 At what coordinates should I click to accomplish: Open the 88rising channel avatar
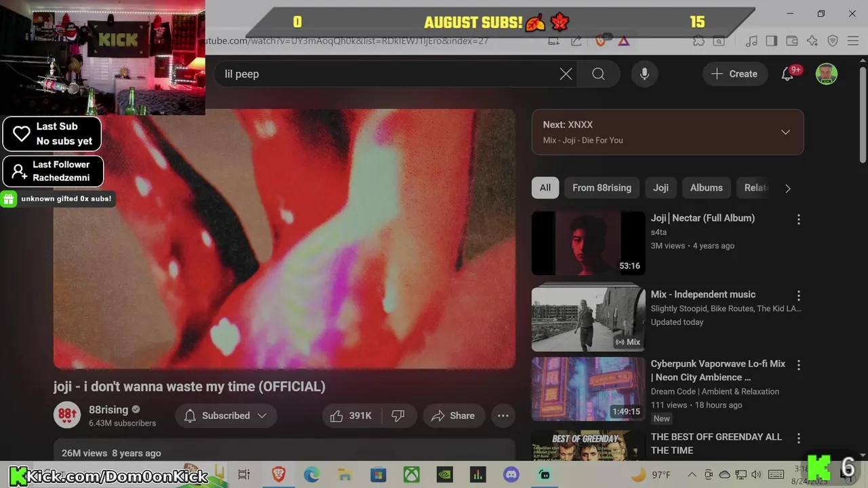(x=67, y=415)
